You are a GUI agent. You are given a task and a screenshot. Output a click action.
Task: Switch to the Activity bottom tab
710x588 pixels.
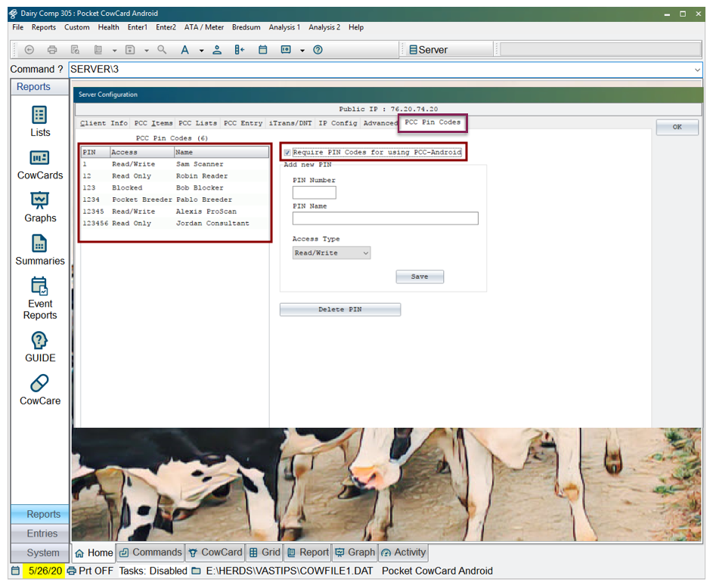(x=404, y=552)
